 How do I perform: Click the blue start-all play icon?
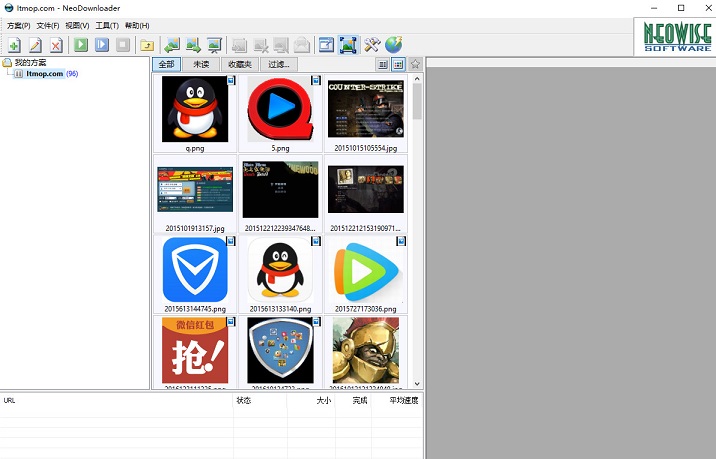102,44
